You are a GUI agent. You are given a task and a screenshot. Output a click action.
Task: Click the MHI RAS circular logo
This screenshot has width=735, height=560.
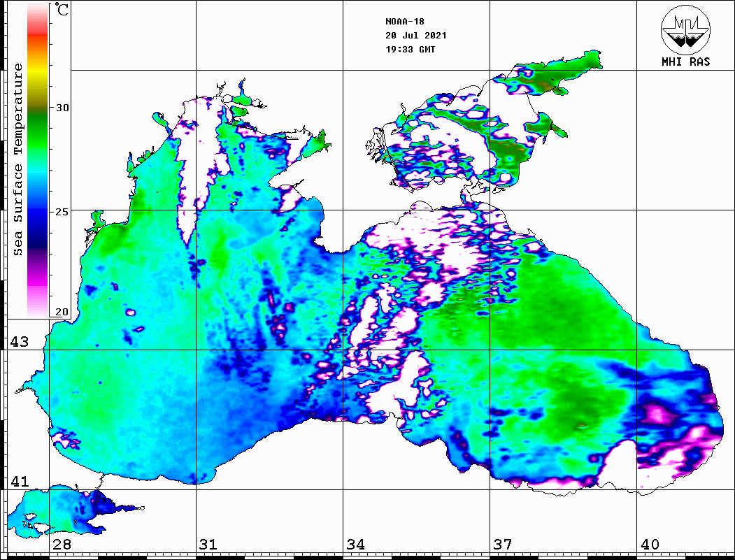[685, 30]
